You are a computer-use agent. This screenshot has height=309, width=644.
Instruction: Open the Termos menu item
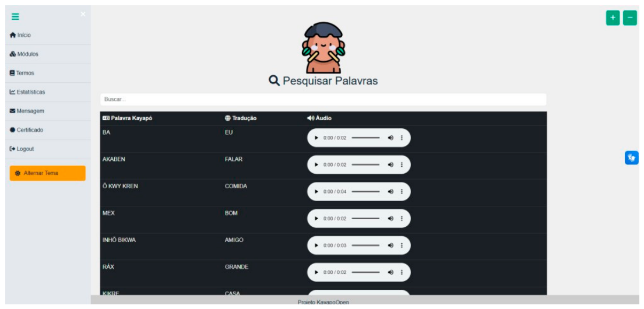[x=22, y=73]
